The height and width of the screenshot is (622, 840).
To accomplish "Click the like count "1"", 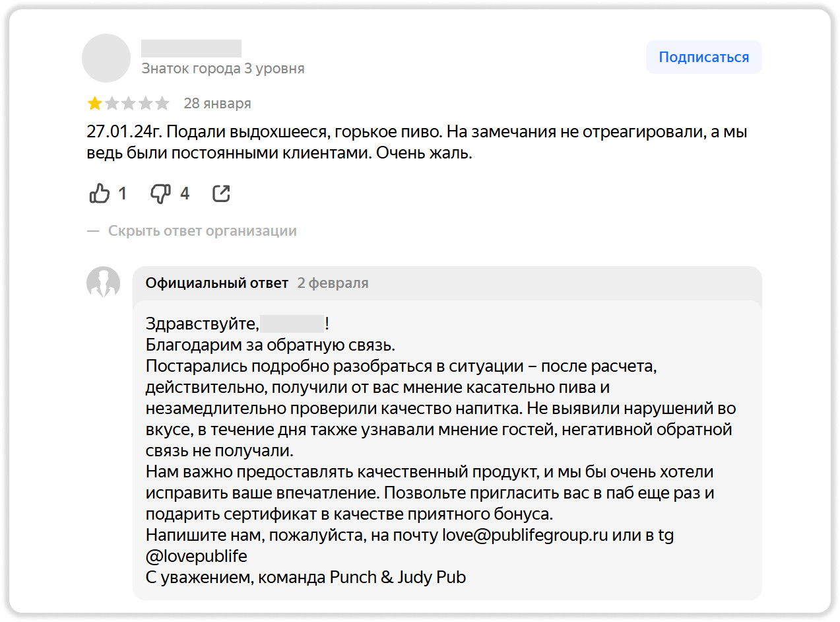I will (x=122, y=193).
